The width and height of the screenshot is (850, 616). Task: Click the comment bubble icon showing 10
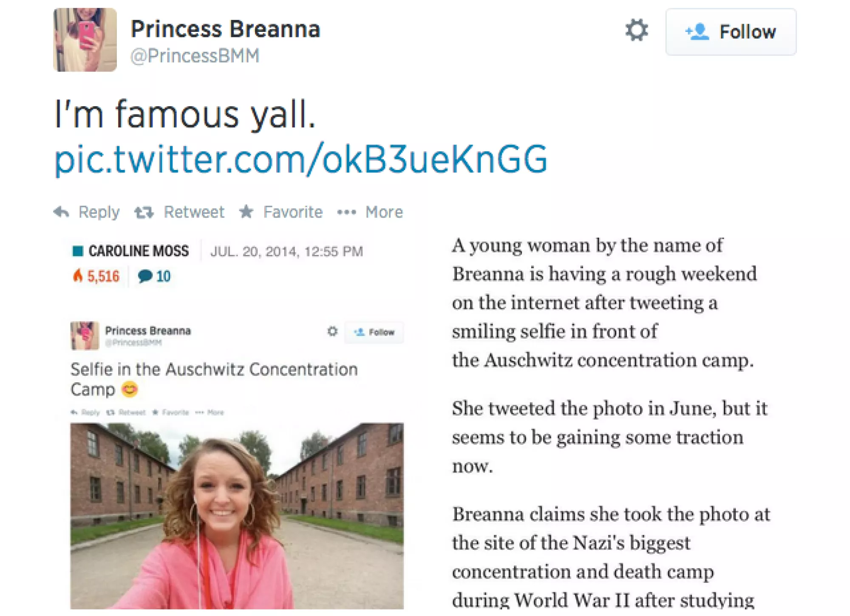pos(145,276)
